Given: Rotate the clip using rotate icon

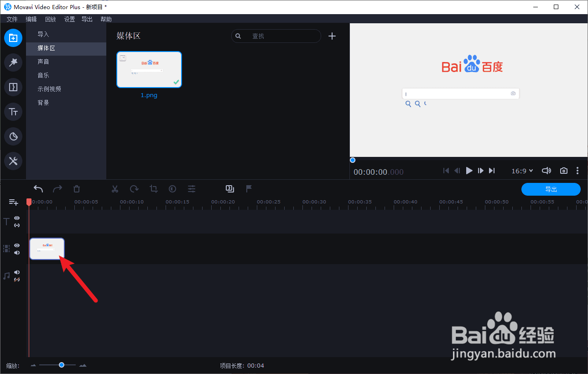Looking at the screenshot, I should pos(134,189).
